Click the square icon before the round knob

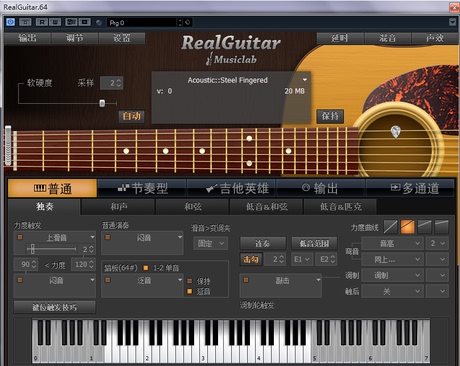(85, 22)
